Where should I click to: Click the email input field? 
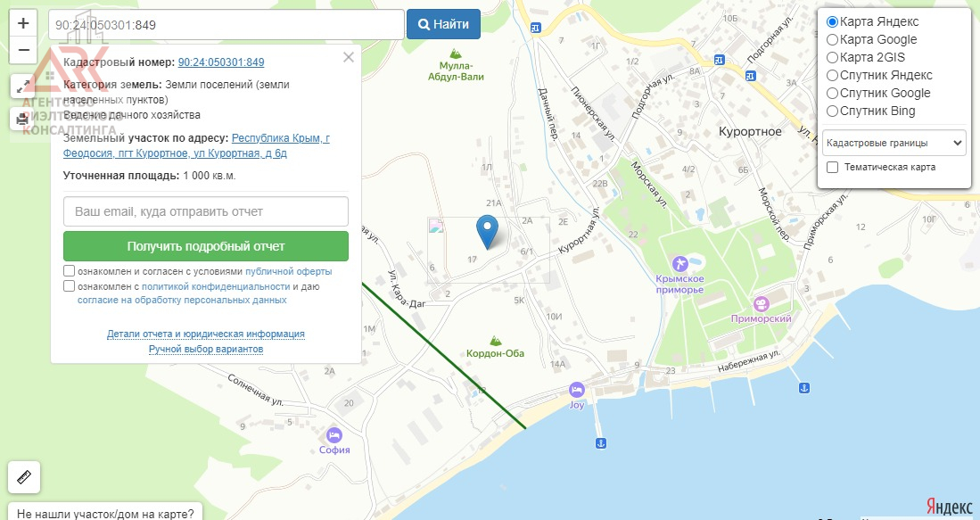tap(206, 211)
